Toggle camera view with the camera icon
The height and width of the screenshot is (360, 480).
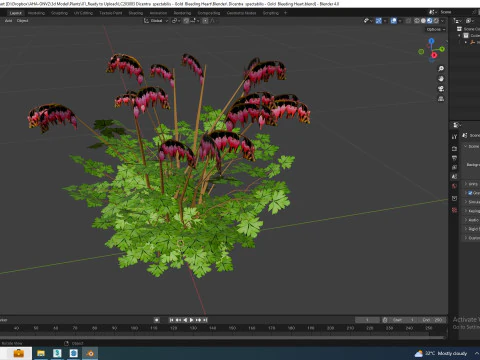click(x=441, y=89)
